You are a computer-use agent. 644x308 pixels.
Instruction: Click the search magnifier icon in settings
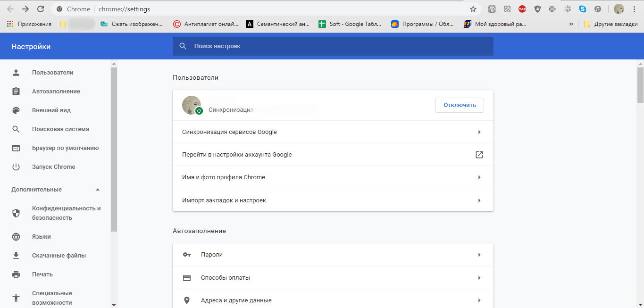[x=183, y=46]
